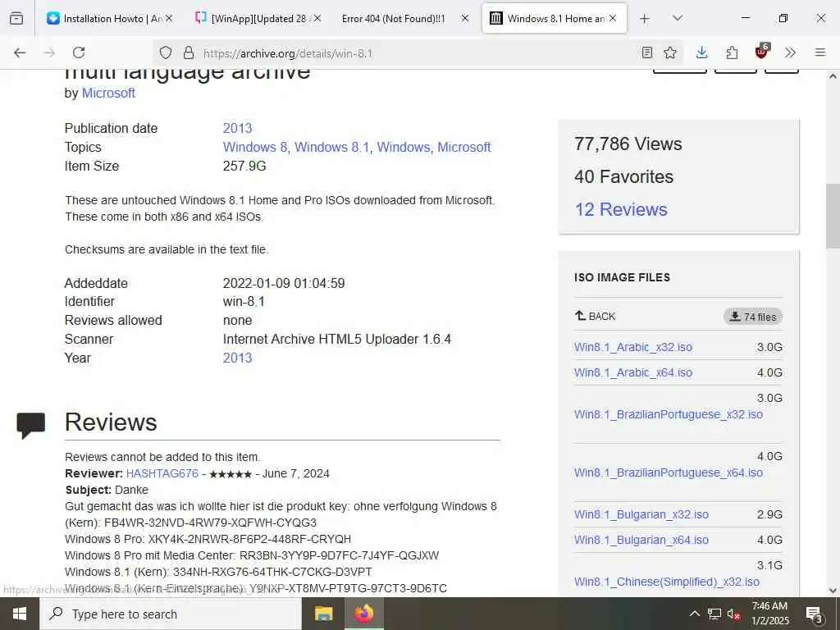Open a new tab with plus button
Viewport: 840px width, 630px height.
click(x=645, y=19)
